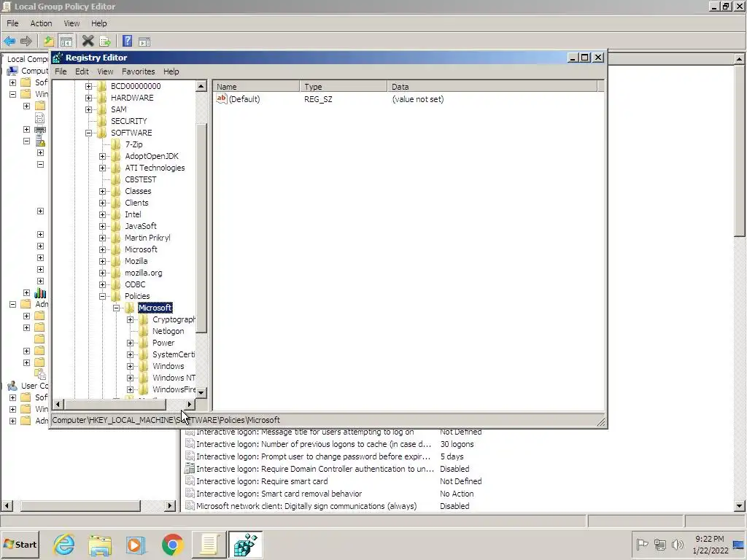Sort values by Name column header
This screenshot has height=560, width=747.
click(x=256, y=87)
